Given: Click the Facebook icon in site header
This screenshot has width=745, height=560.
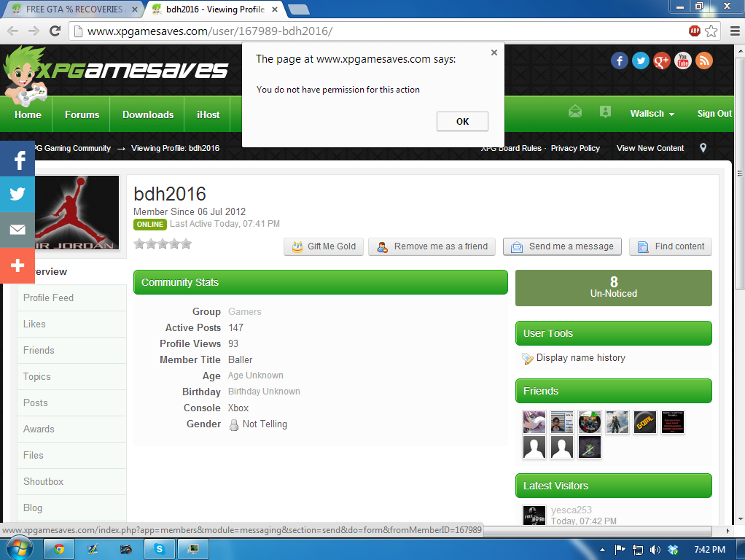Looking at the screenshot, I should [x=619, y=61].
